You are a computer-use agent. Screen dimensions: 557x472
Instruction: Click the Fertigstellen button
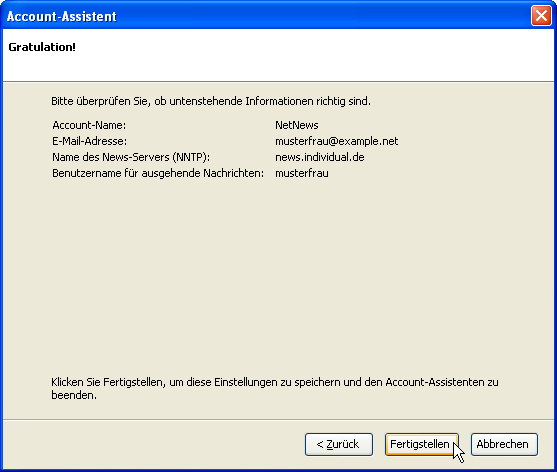click(422, 444)
